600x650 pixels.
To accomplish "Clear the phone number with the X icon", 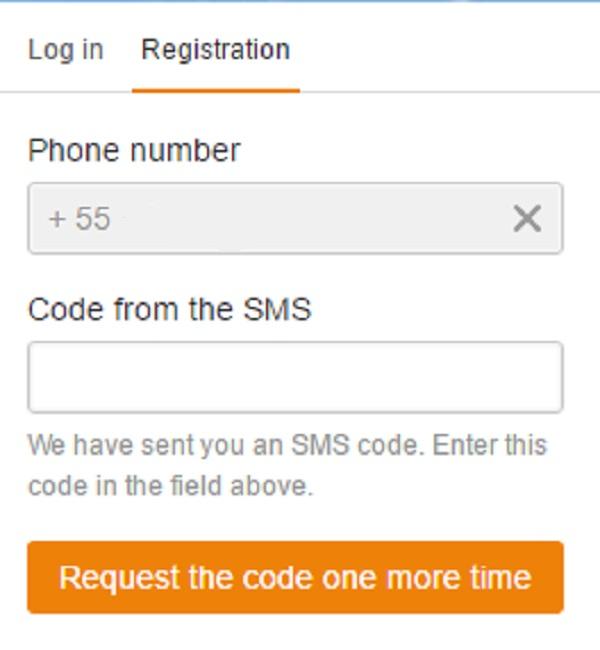I will pyautogui.click(x=527, y=218).
